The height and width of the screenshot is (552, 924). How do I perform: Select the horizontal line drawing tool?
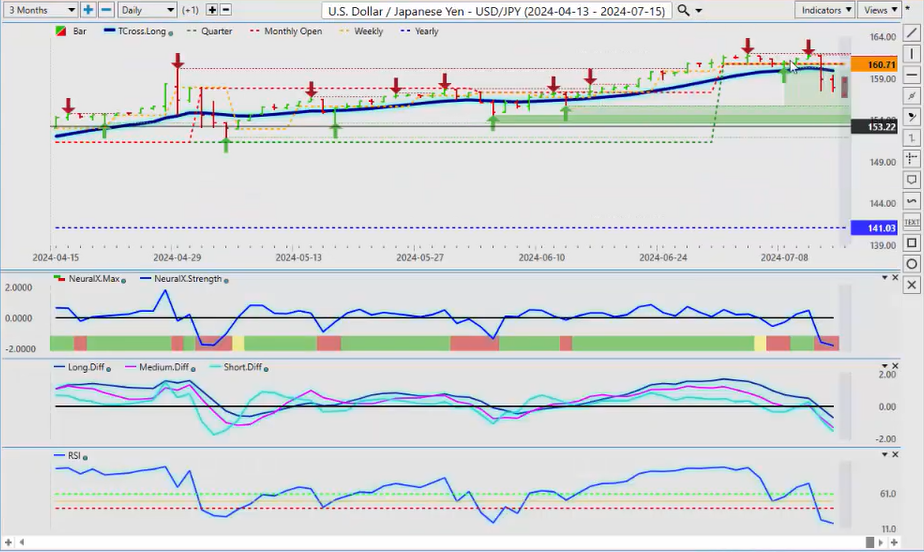(x=912, y=75)
